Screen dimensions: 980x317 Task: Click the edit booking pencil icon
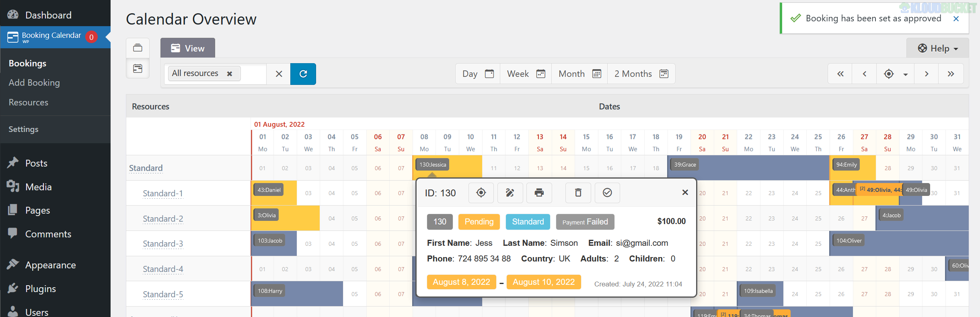click(510, 193)
